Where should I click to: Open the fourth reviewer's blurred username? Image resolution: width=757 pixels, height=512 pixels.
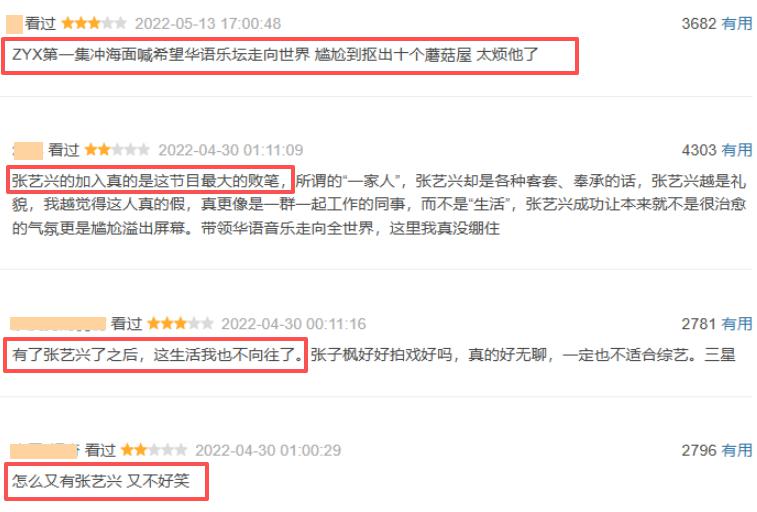(44, 451)
